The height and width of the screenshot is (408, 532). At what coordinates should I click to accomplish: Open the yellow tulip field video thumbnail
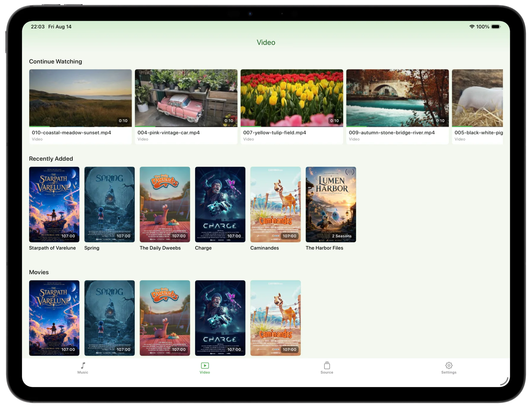292,98
